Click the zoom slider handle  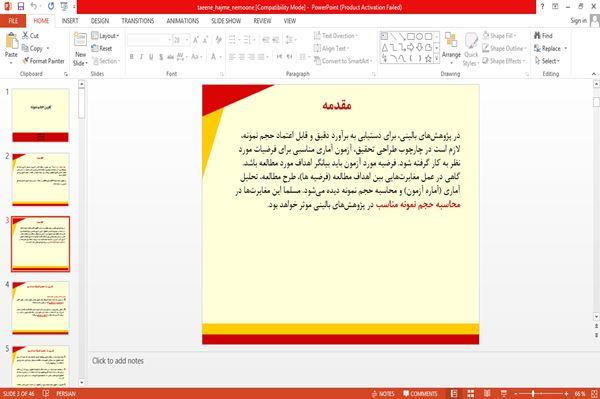point(533,394)
